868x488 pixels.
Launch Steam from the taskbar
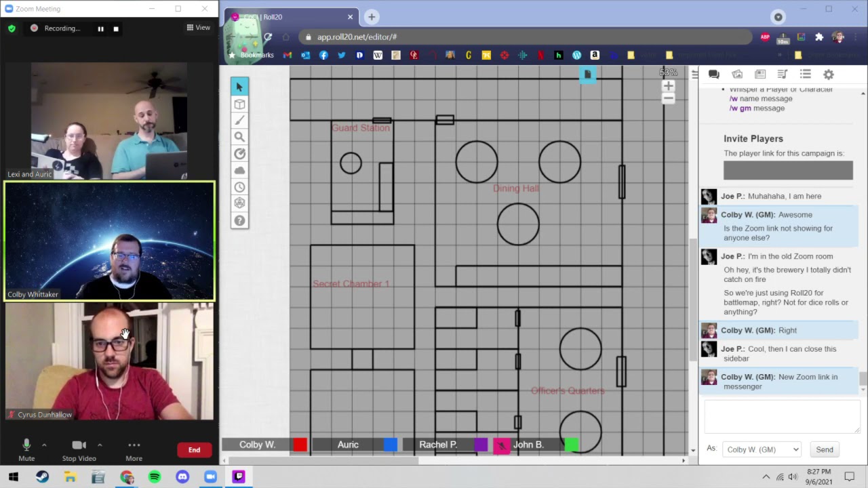click(x=42, y=477)
